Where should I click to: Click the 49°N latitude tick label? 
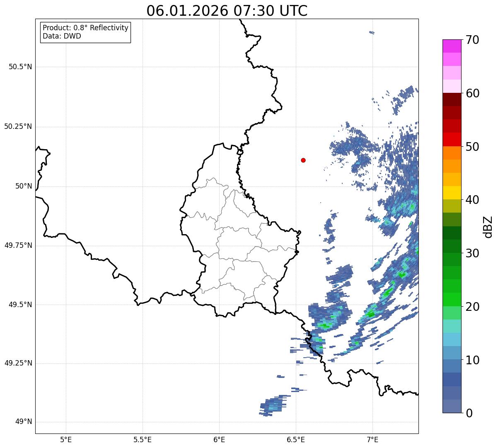[x=24, y=422]
